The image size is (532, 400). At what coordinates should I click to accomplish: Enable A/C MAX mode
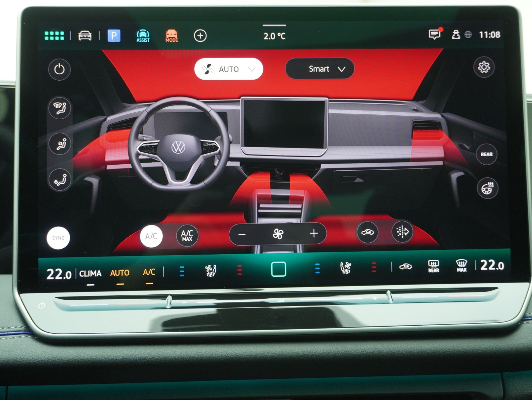click(x=187, y=235)
